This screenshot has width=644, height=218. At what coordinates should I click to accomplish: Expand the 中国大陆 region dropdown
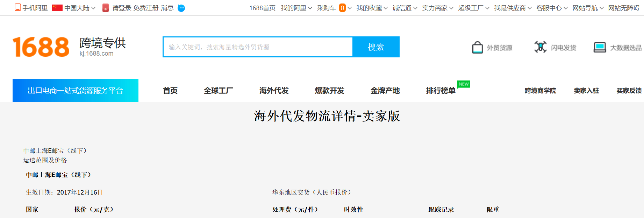pos(93,8)
